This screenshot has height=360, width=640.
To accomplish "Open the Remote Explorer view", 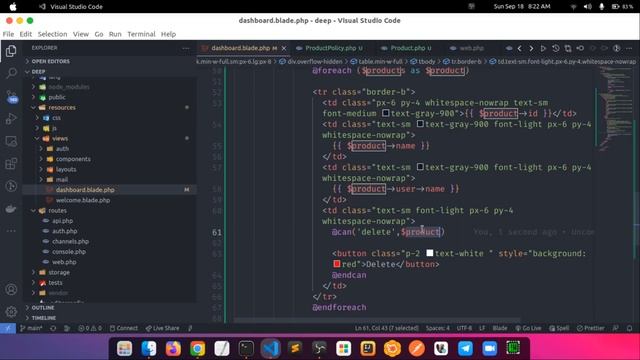I will pyautogui.click(x=11, y=141).
